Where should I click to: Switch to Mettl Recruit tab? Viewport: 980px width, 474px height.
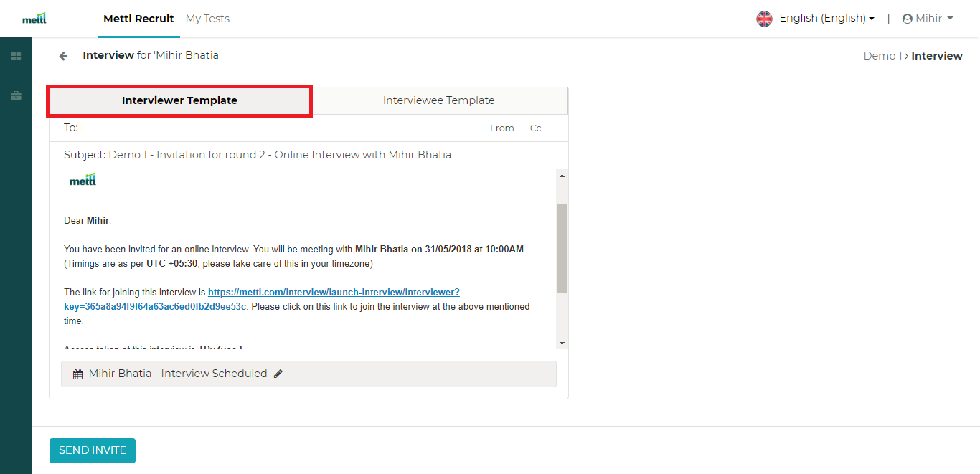[x=138, y=19]
